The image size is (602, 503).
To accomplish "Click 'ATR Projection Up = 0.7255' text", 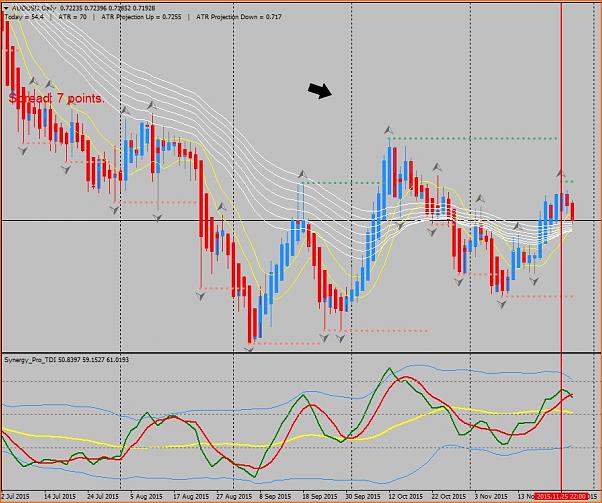I will 141,17.
